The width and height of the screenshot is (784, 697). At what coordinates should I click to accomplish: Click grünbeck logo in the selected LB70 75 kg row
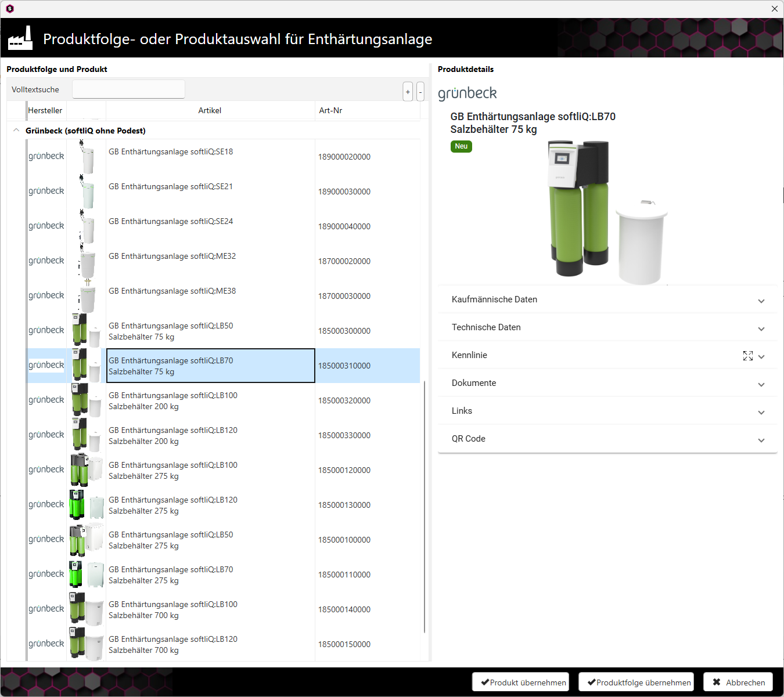click(x=46, y=365)
